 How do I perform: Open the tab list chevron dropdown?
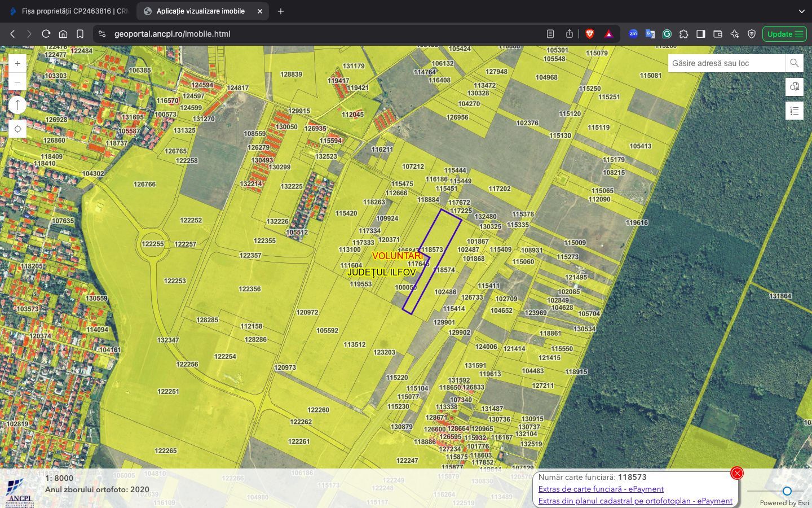(x=801, y=11)
